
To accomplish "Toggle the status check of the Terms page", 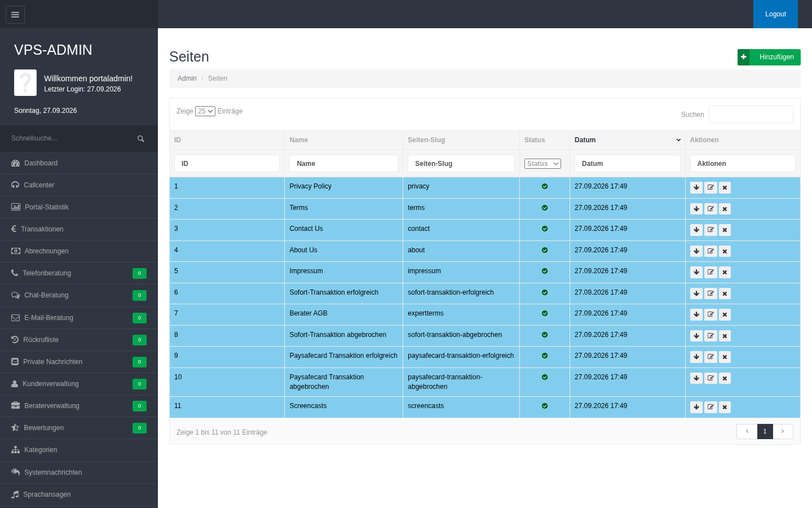I will pyautogui.click(x=545, y=208).
